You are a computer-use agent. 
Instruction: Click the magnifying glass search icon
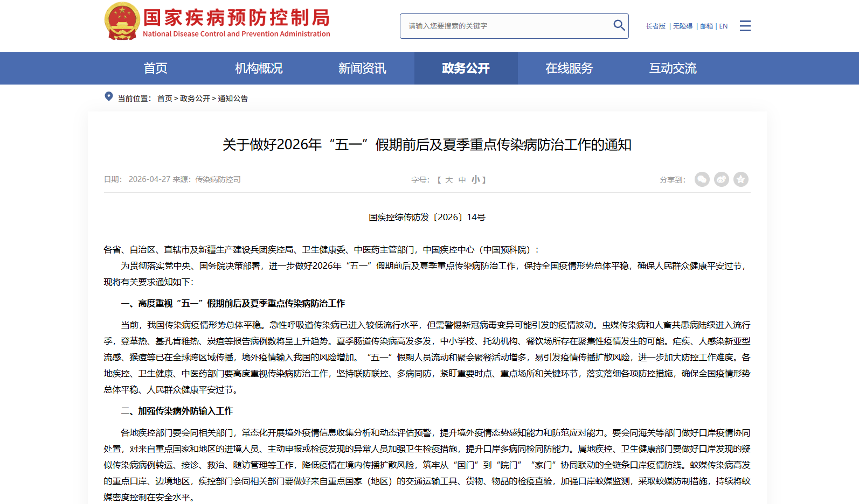click(619, 25)
